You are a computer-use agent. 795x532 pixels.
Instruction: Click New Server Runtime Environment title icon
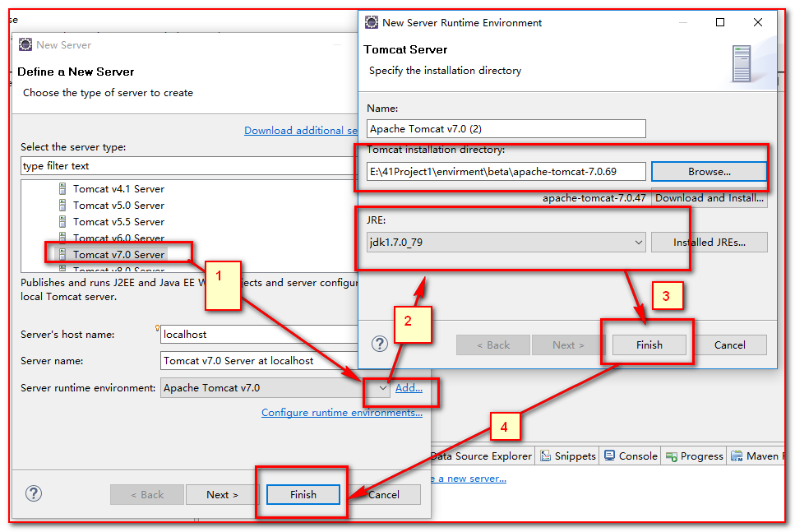tap(372, 22)
